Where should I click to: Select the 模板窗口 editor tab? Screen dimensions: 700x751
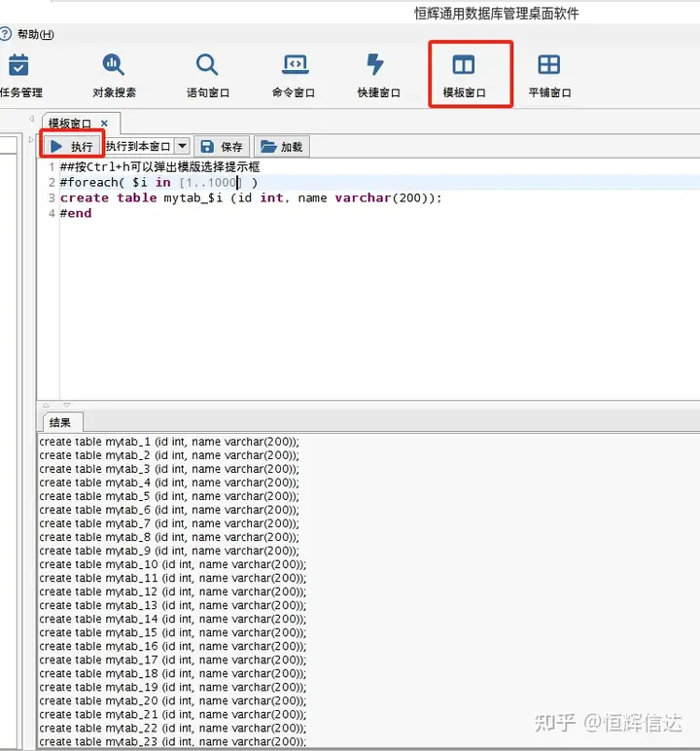(x=70, y=124)
